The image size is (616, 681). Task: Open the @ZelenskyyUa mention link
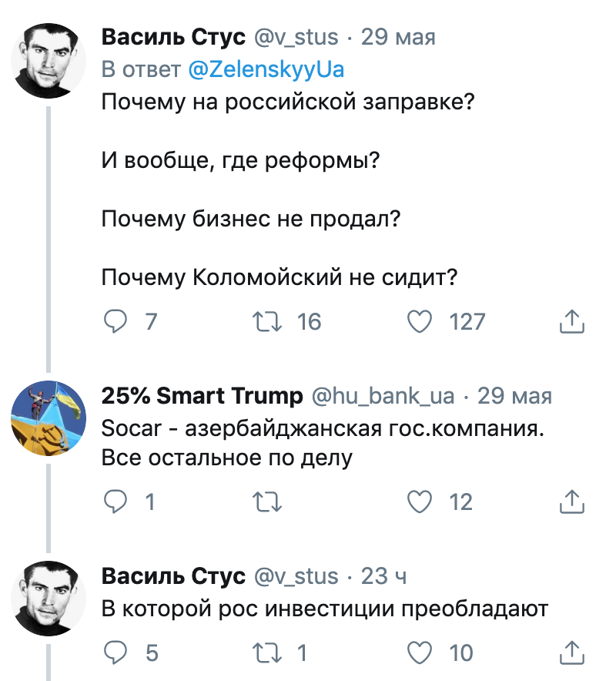(266, 69)
